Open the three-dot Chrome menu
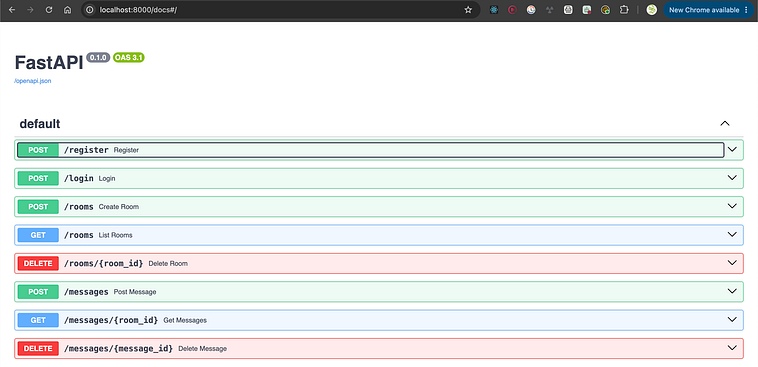 [x=746, y=10]
